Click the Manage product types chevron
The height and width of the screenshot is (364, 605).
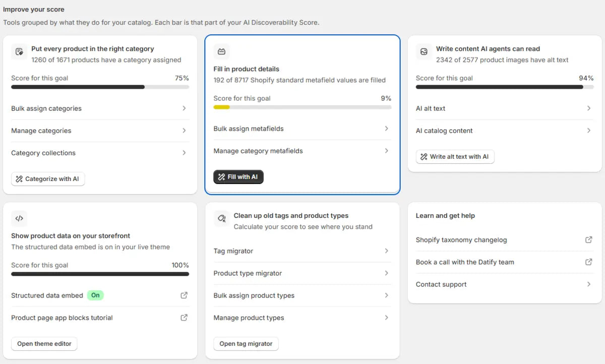(387, 318)
